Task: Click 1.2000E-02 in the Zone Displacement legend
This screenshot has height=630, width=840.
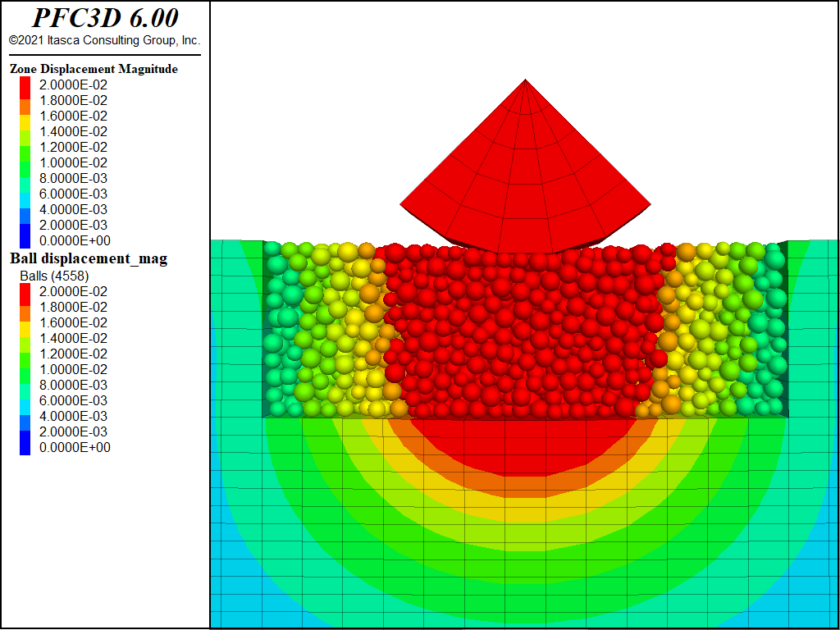Action: pos(73,147)
